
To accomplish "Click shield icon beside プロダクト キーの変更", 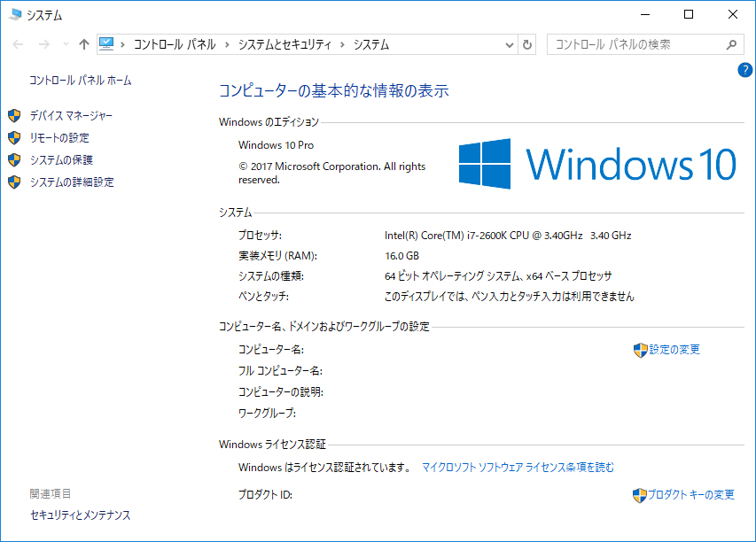I will 639,495.
